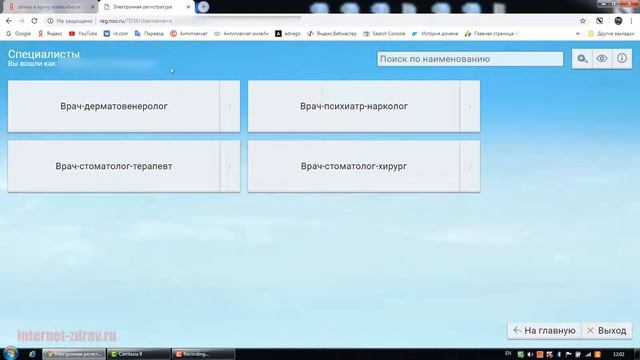Reload the page with refresh icon

(34, 21)
